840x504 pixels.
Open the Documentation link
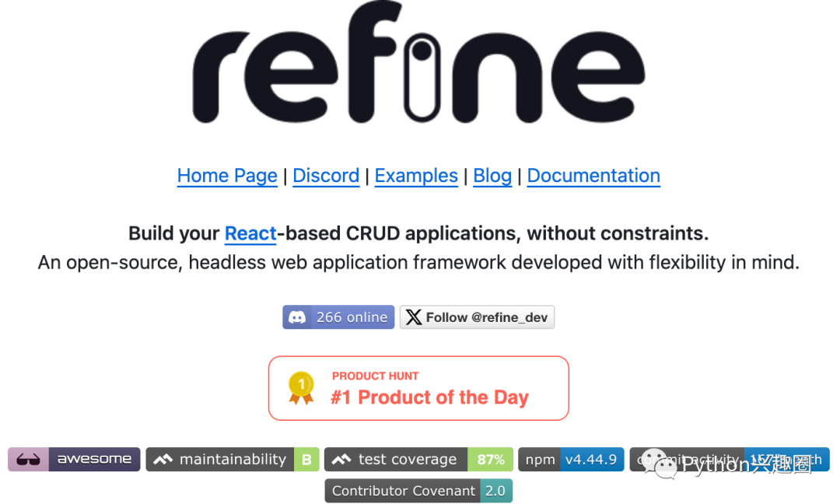tap(593, 176)
